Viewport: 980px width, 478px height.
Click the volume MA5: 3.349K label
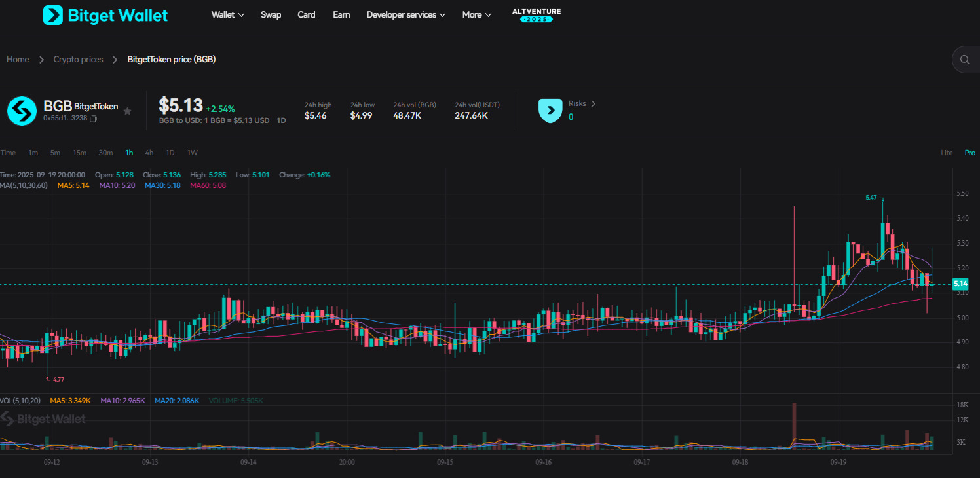point(70,400)
